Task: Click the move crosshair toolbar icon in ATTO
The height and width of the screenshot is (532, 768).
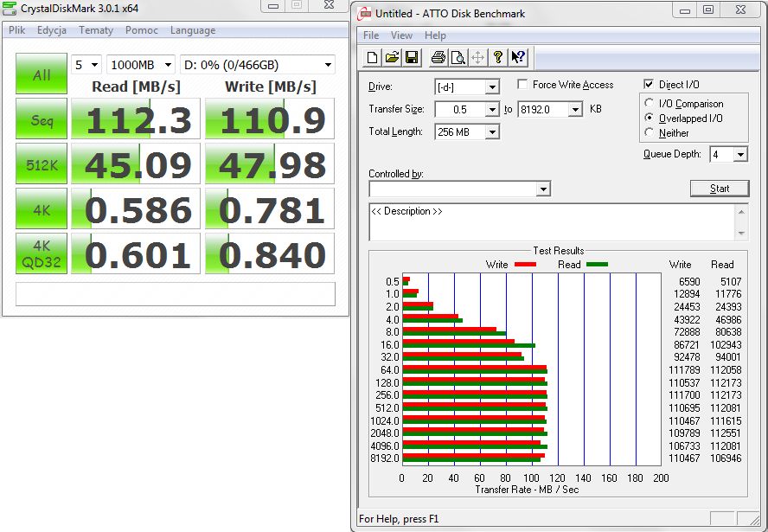Action: click(x=478, y=58)
